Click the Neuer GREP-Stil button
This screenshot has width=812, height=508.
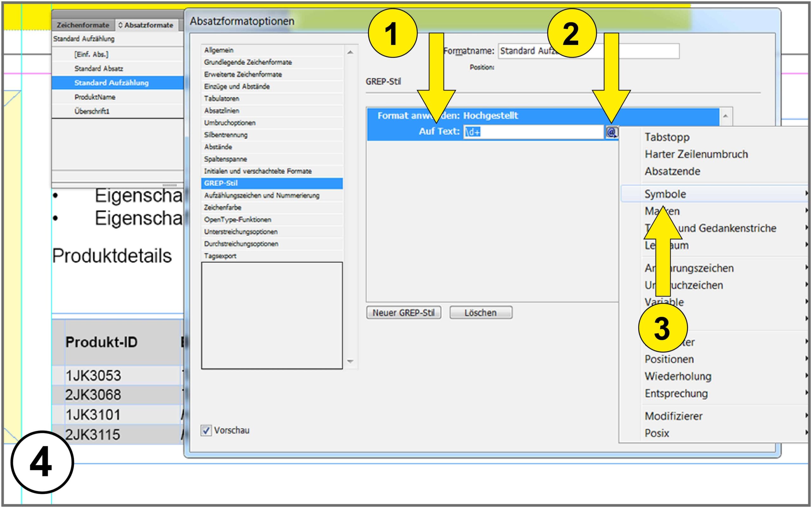click(403, 313)
